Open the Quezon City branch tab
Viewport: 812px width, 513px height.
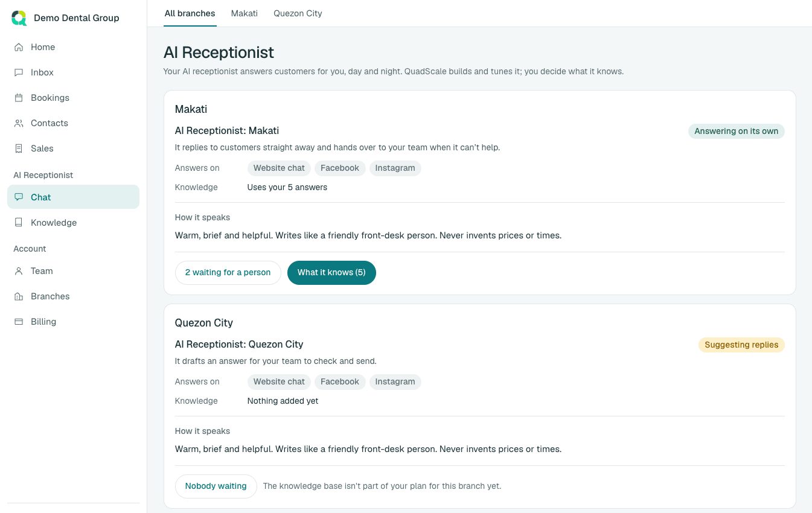tap(298, 13)
